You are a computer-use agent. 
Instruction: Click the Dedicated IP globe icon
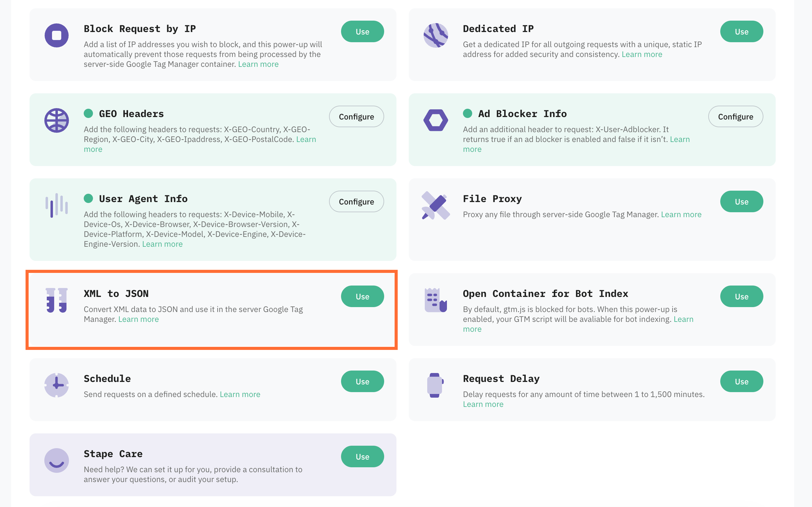click(x=436, y=35)
